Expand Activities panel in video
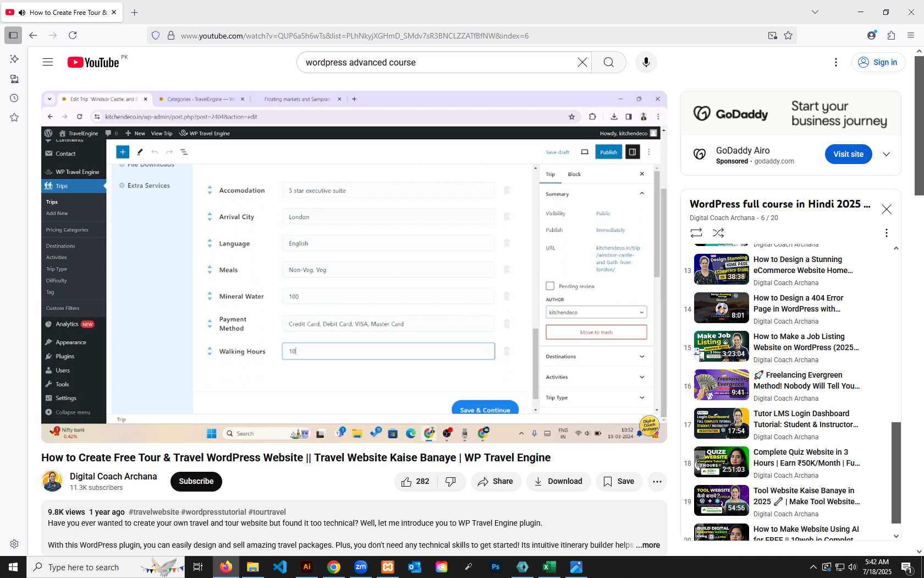Viewport: 924px width, 578px height. (595, 377)
